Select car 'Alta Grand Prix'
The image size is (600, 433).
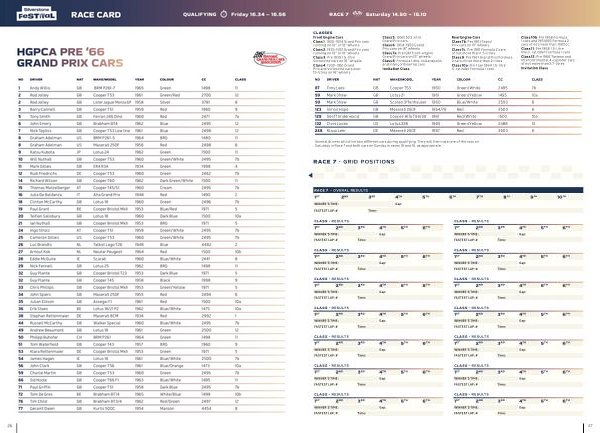106,195
